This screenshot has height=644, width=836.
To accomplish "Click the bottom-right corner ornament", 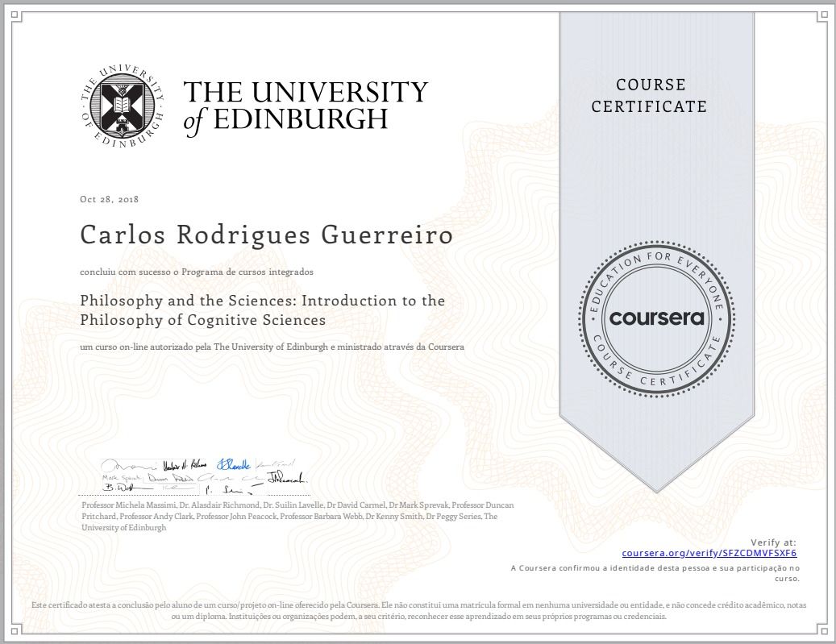I will (x=821, y=629).
